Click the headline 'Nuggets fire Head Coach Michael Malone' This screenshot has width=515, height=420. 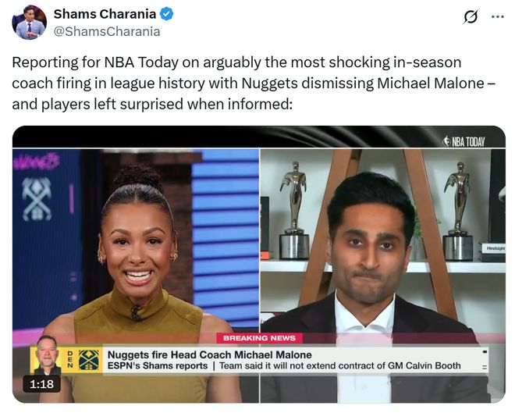210,354
